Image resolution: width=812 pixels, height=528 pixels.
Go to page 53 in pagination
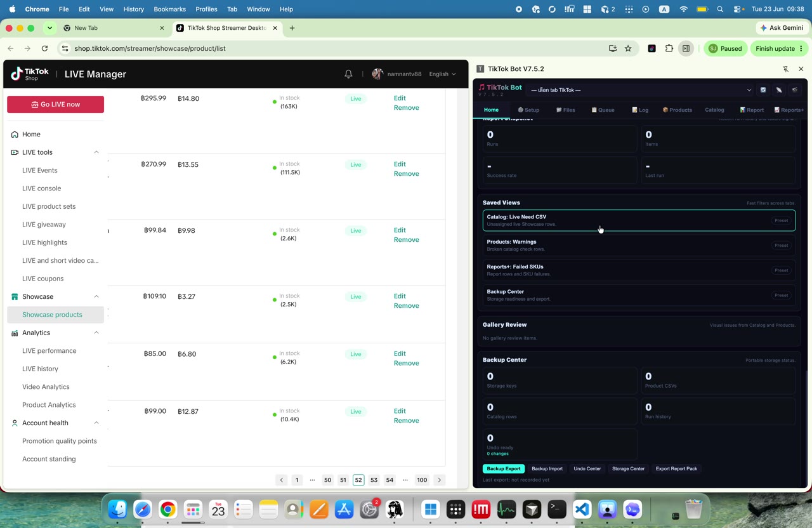(374, 480)
